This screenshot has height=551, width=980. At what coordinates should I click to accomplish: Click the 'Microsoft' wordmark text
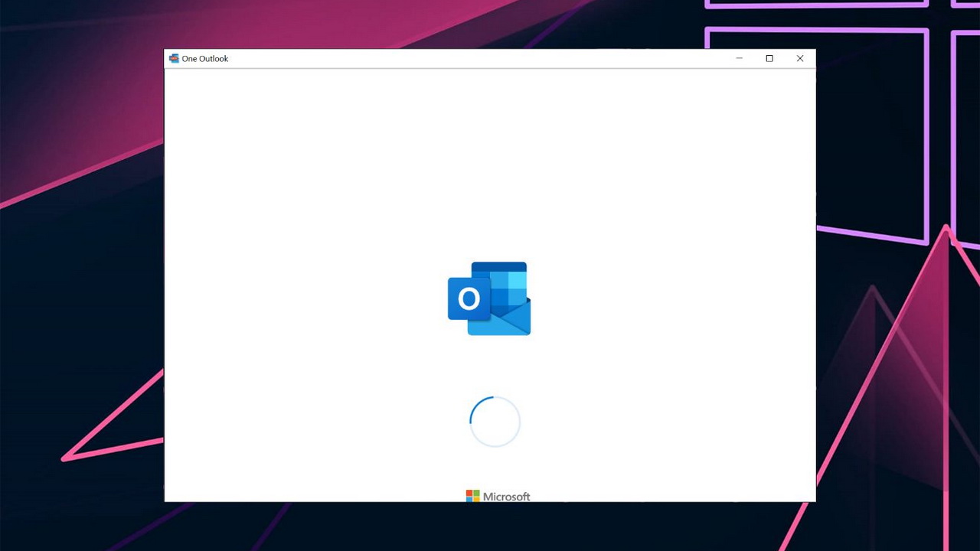[x=506, y=497]
